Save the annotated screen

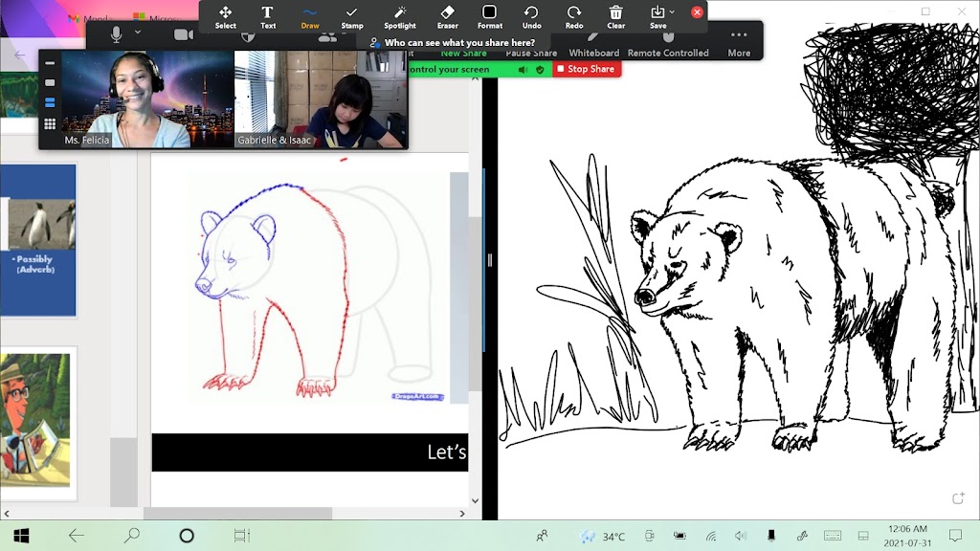click(657, 17)
